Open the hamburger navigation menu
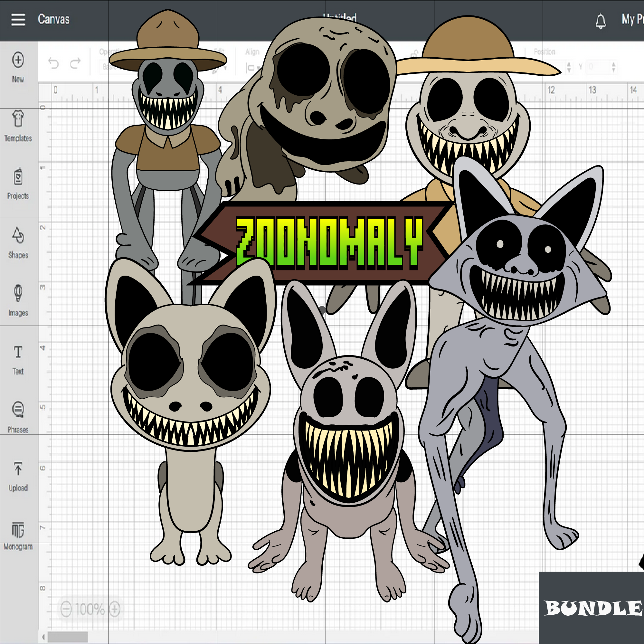644x644 pixels. tap(17, 20)
